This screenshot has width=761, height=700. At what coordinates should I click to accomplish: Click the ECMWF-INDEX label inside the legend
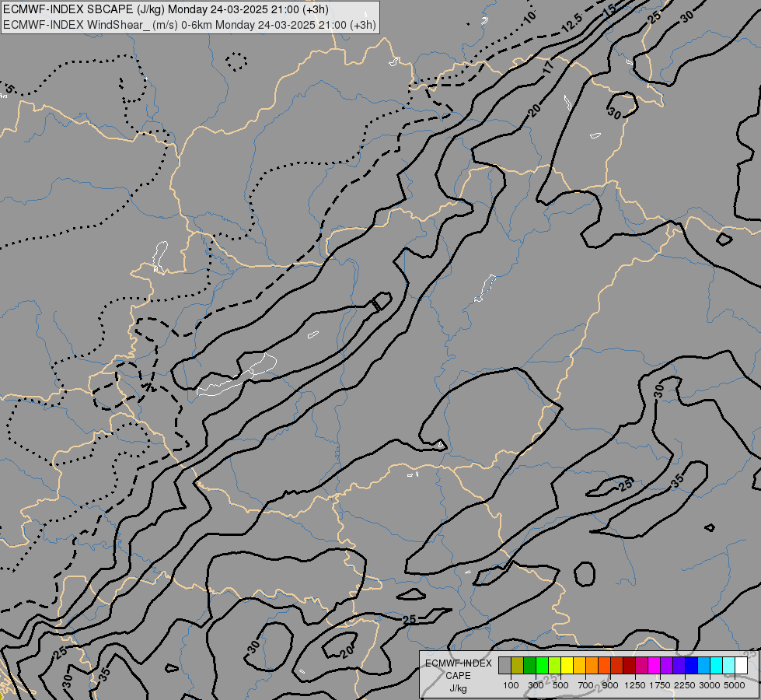click(459, 663)
